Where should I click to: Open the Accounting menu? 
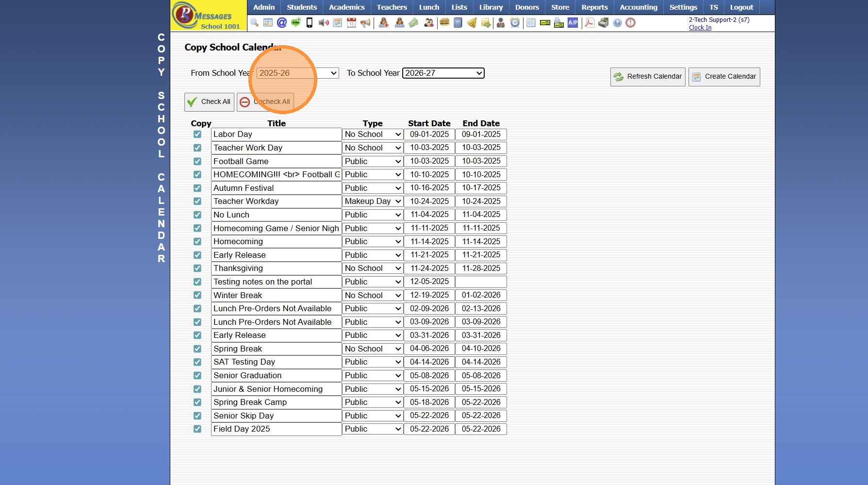pyautogui.click(x=638, y=7)
